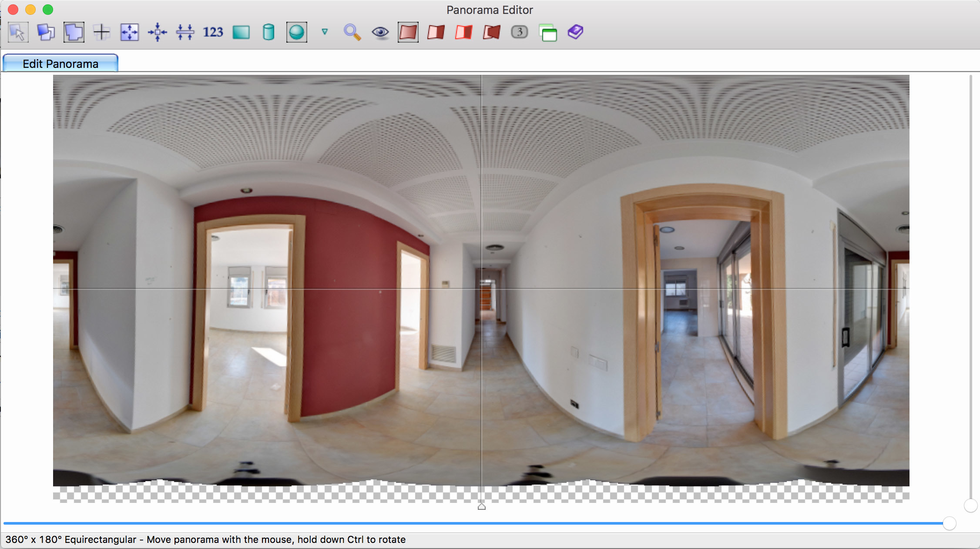Click the yellow minimize window button
Screen dimensions: 980x549
(x=30, y=10)
